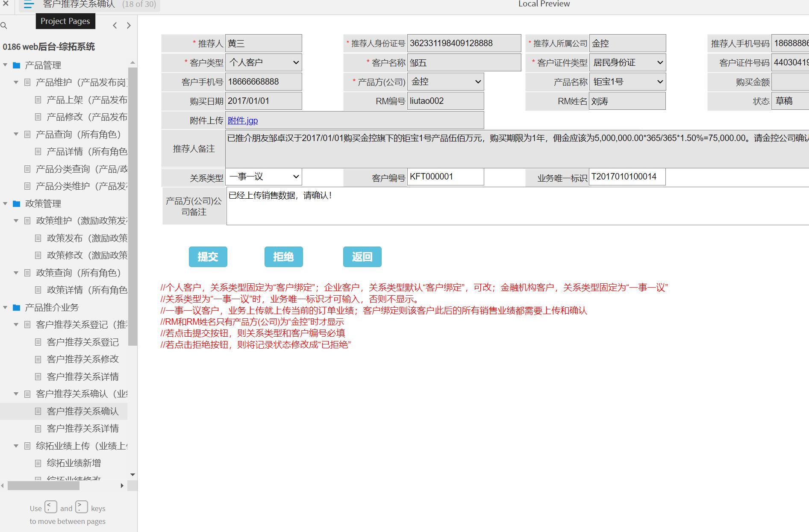
Task: Click the page icon next to 政策发布
Action: point(38,238)
